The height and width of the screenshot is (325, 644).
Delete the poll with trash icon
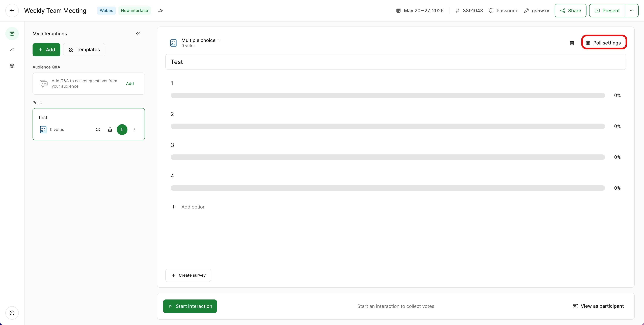(572, 43)
